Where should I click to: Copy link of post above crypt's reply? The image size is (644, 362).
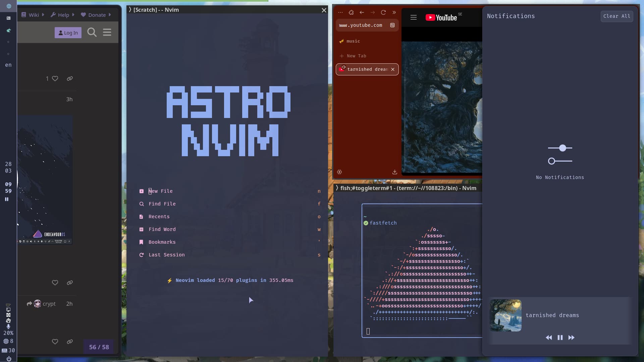point(70,283)
